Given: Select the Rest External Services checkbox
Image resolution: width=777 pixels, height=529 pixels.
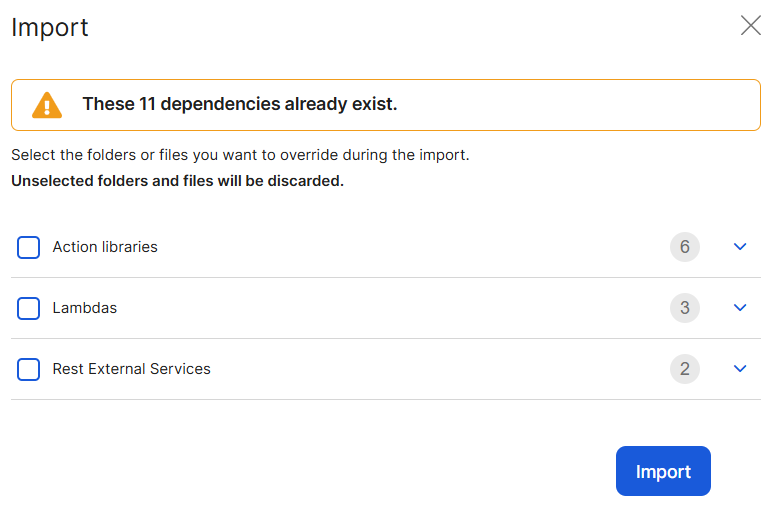Looking at the screenshot, I should pyautogui.click(x=29, y=369).
